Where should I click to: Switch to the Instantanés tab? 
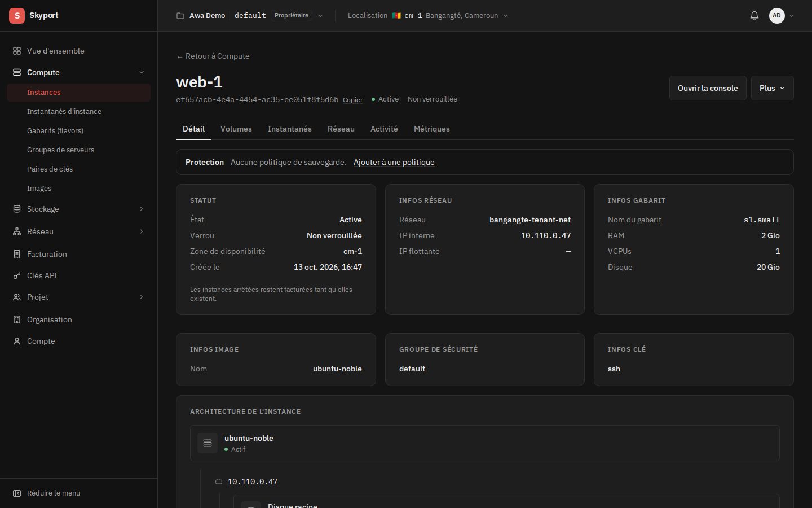(290, 129)
